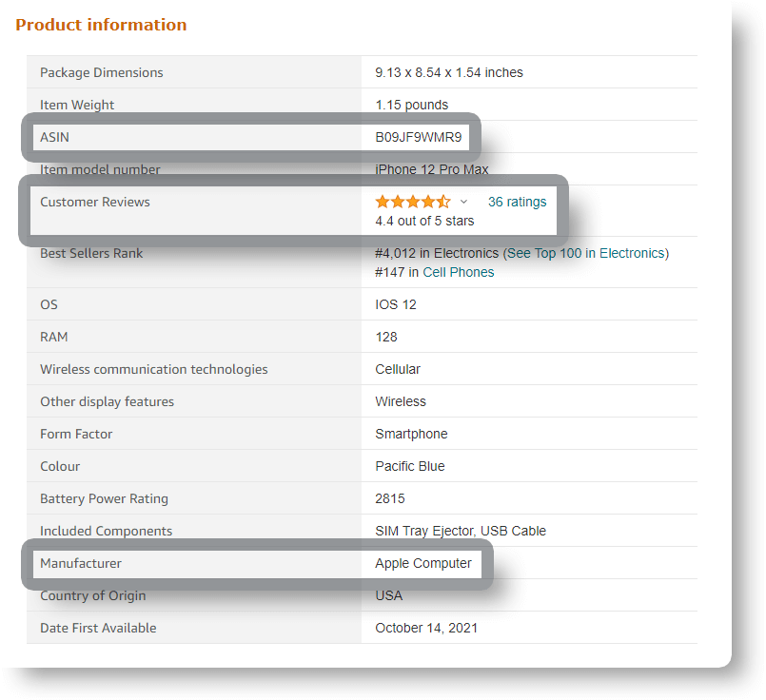Screen dimensions: 766x700
Task: Click #4,012 in Electronics text
Action: [437, 253]
